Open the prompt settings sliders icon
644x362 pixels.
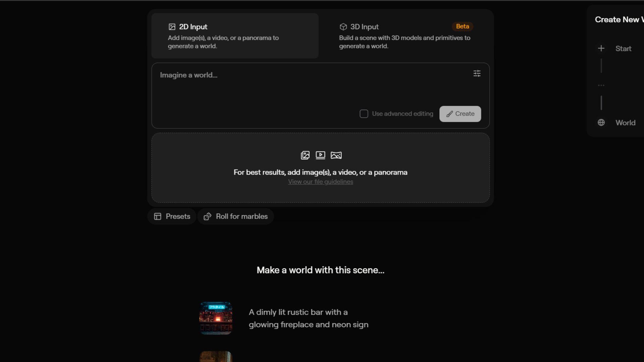click(x=477, y=73)
